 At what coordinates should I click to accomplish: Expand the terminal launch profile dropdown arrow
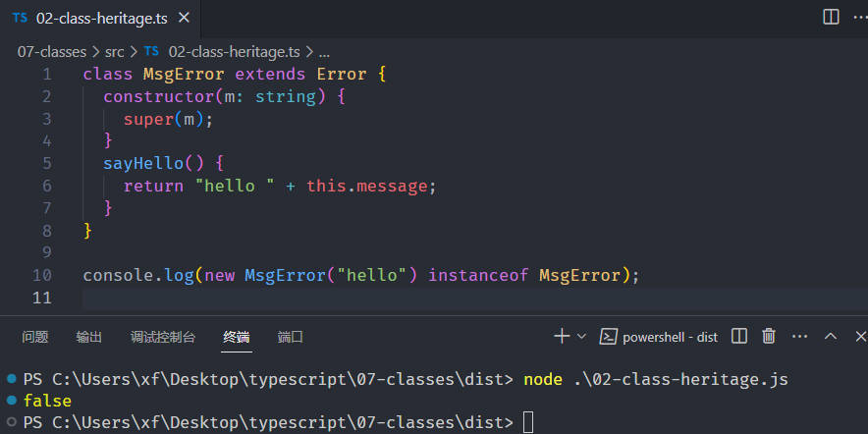(x=581, y=336)
